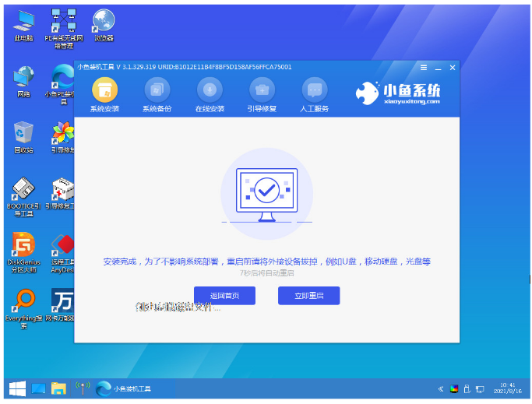Click the 7秒后将自动重启 countdown text
This screenshot has height=404, width=532.
click(x=266, y=273)
